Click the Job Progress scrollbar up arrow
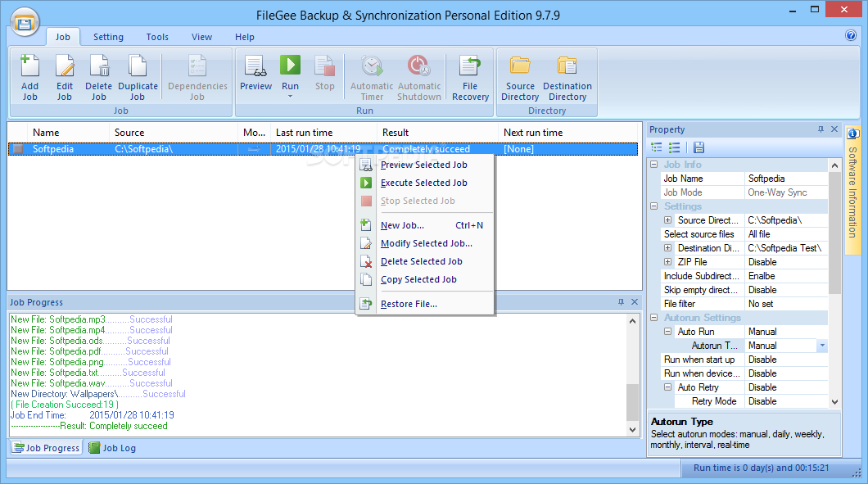The image size is (868, 484). [632, 321]
